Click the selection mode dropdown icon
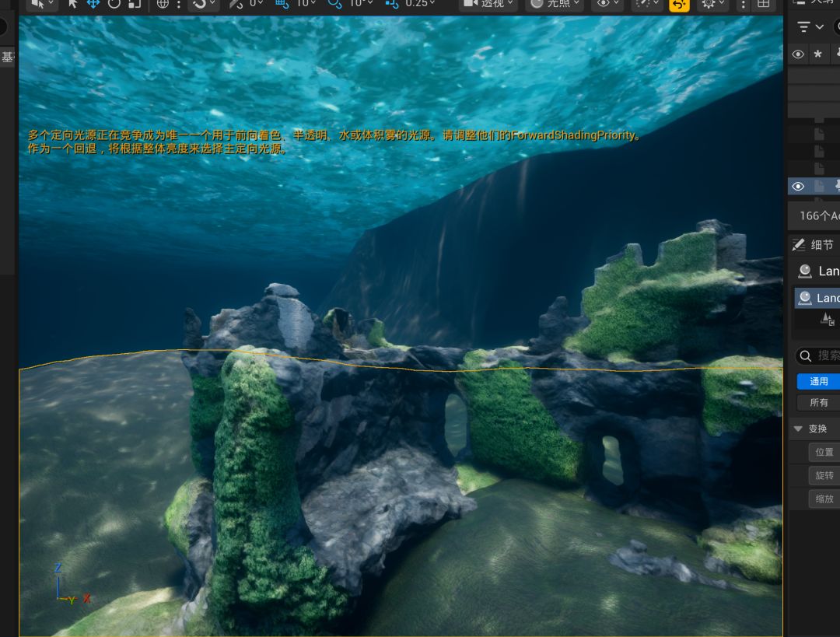Screen dimensions: 840x637 pos(42,4)
